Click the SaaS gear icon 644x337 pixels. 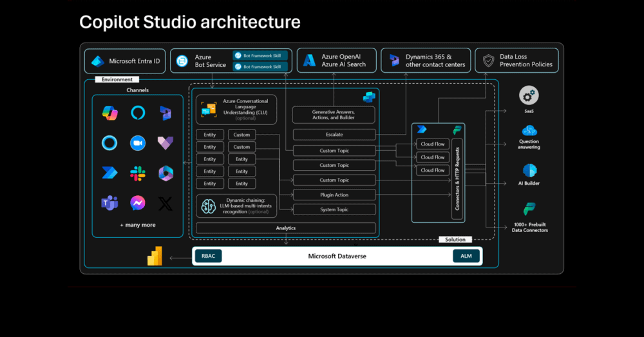(529, 96)
